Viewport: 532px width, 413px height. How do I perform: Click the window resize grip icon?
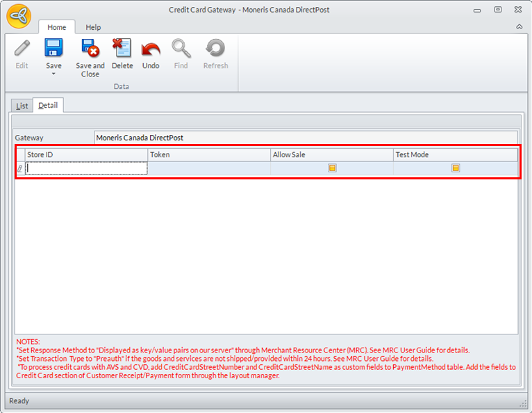522,403
